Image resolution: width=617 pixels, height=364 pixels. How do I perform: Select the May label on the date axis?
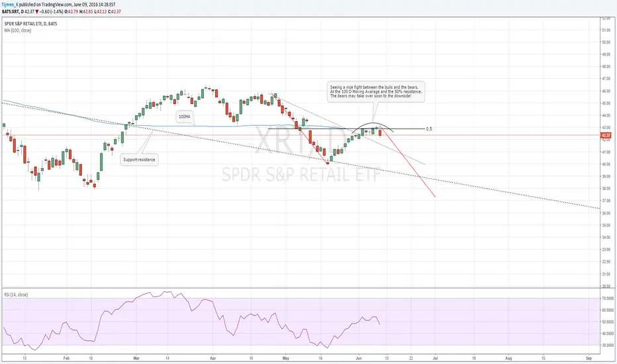click(x=286, y=358)
